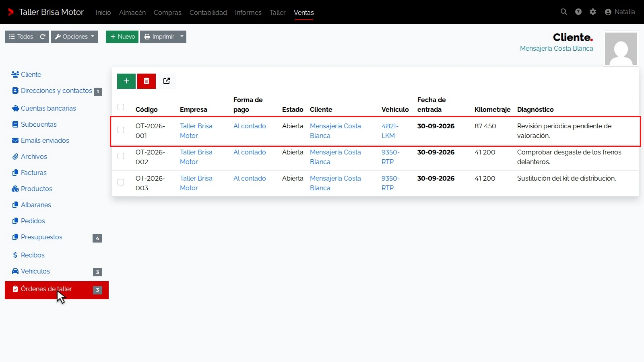Image resolution: width=644 pixels, height=362 pixels.
Task: Click the Imprimir button
Action: 159,37
